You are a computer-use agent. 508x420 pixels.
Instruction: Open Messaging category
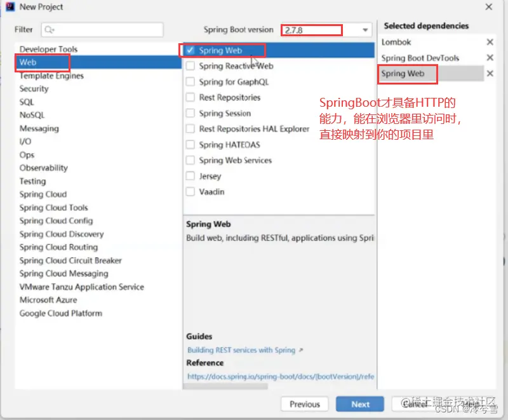coord(39,128)
